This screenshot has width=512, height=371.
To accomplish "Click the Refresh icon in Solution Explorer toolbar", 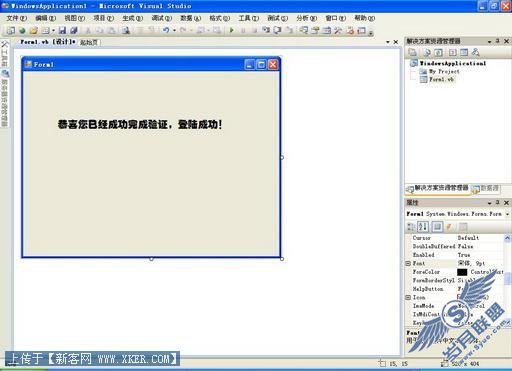I will click(438, 52).
